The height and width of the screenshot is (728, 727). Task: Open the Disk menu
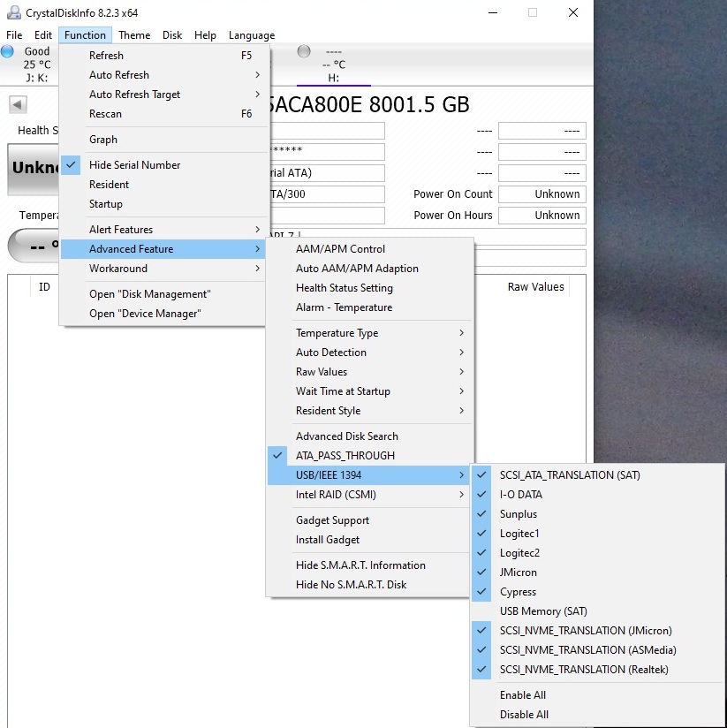[x=172, y=35]
